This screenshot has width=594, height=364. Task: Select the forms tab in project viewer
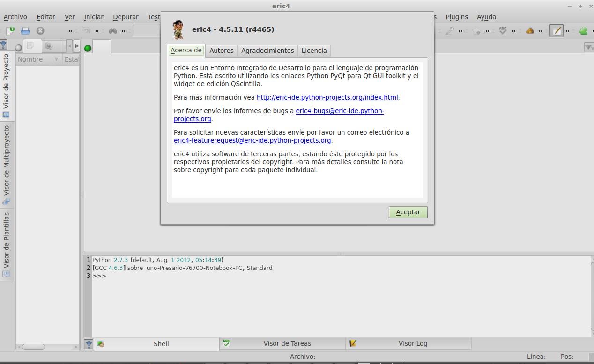[x=51, y=46]
